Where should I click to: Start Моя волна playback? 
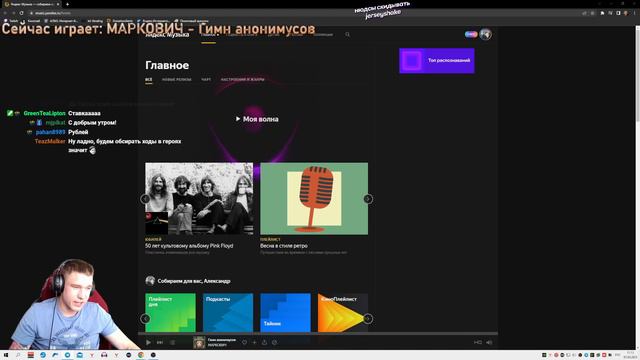[x=257, y=119]
